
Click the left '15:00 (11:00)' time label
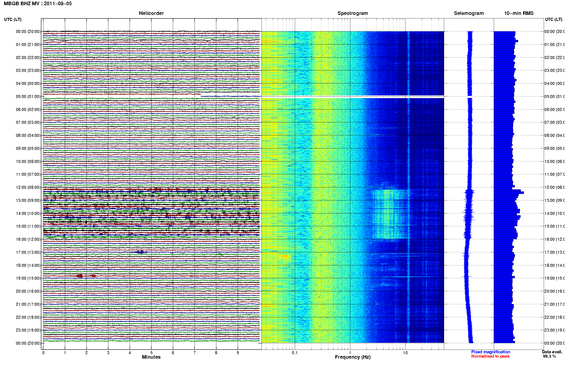[x=28, y=226]
